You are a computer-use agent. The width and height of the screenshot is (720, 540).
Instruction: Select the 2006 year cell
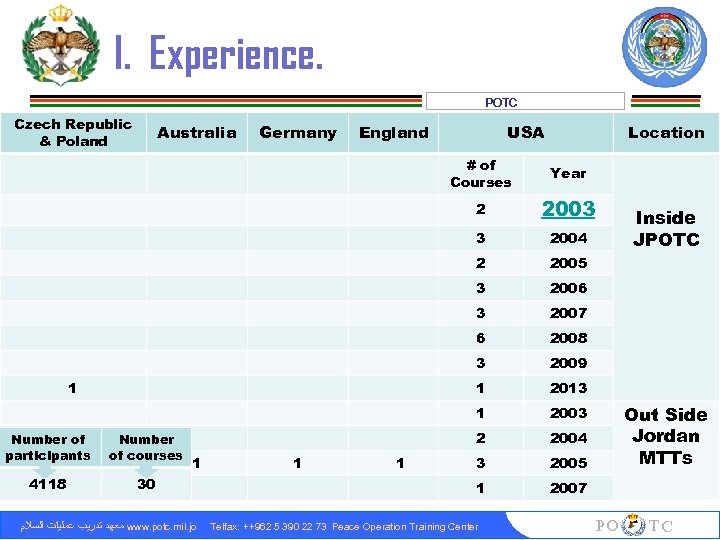click(568, 288)
